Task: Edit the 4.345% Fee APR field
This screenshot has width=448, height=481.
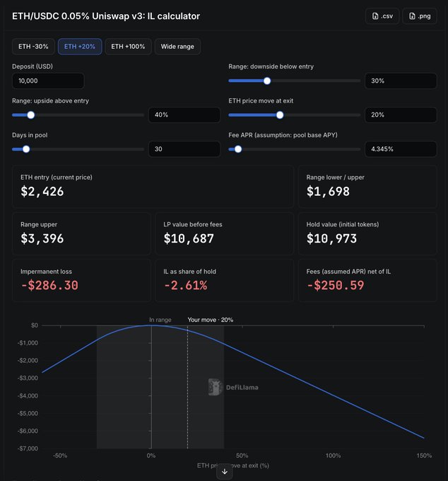Action: 401,149
